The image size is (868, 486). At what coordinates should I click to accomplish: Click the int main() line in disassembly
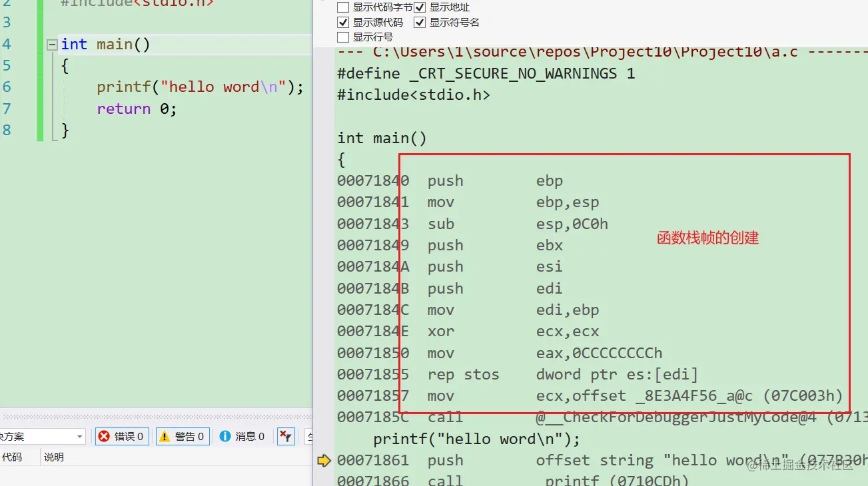point(382,138)
